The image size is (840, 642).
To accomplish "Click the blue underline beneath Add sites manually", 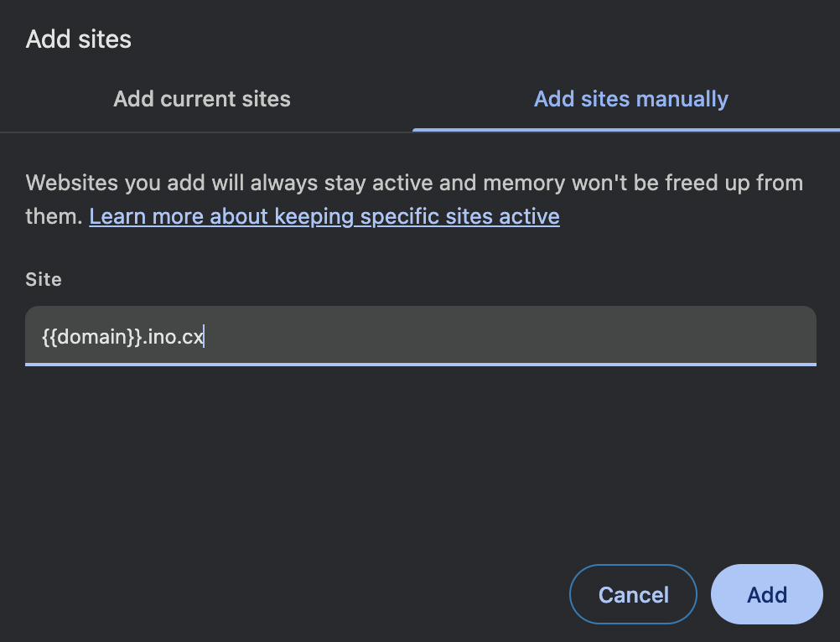I will tap(625, 130).
